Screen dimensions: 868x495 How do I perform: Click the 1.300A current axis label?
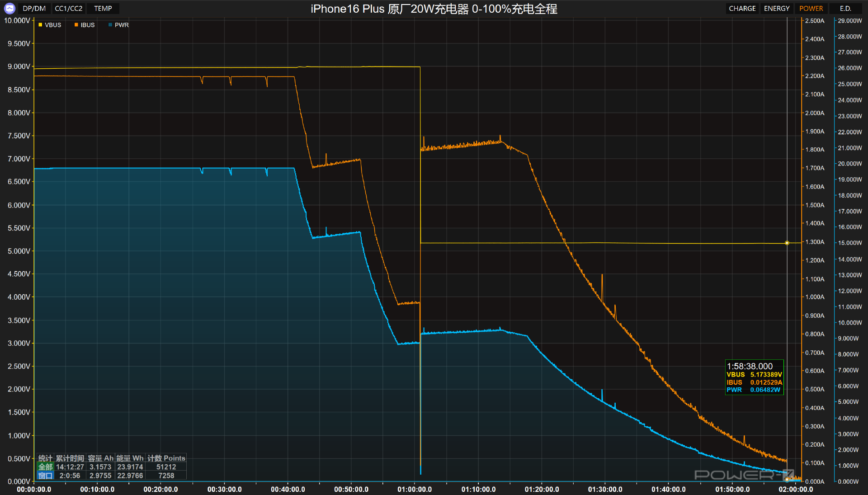(815, 242)
